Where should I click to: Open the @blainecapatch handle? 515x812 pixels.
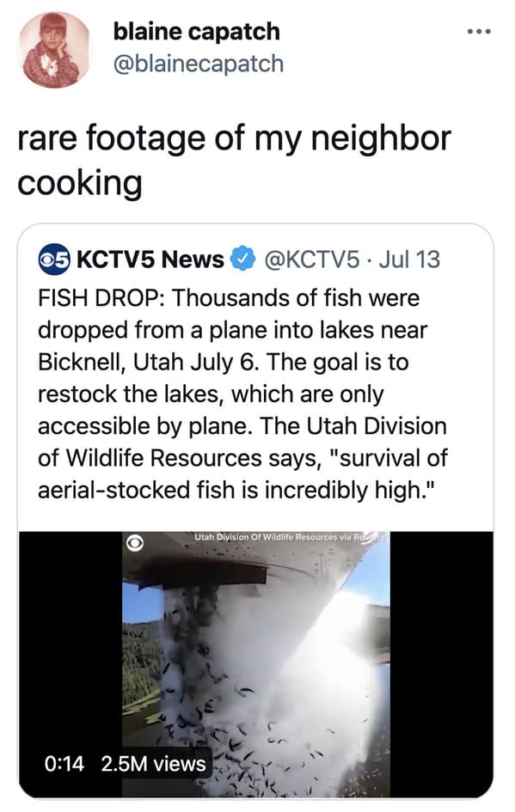pos(199,64)
